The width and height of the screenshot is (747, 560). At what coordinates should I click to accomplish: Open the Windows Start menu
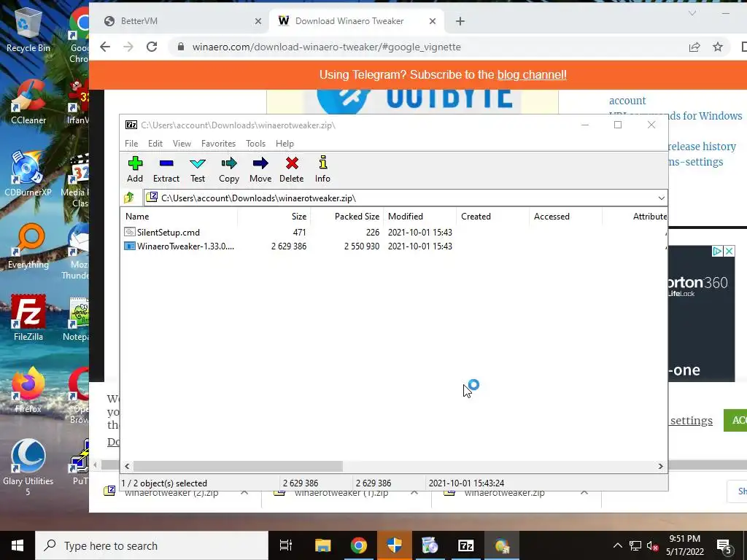(x=18, y=545)
